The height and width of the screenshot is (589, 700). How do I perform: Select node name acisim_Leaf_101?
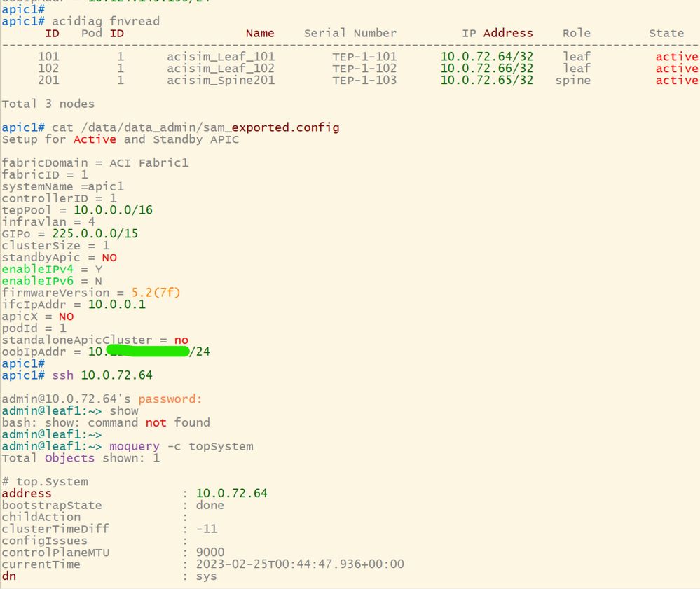(221, 56)
